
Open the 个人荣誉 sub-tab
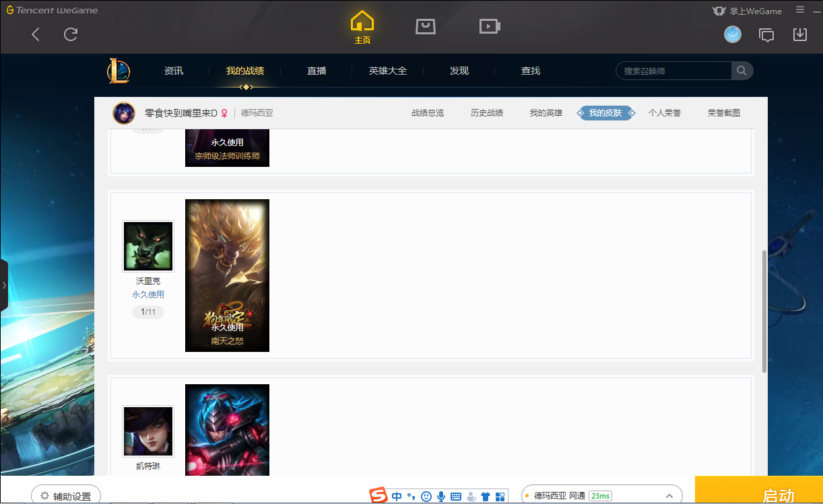(x=665, y=113)
